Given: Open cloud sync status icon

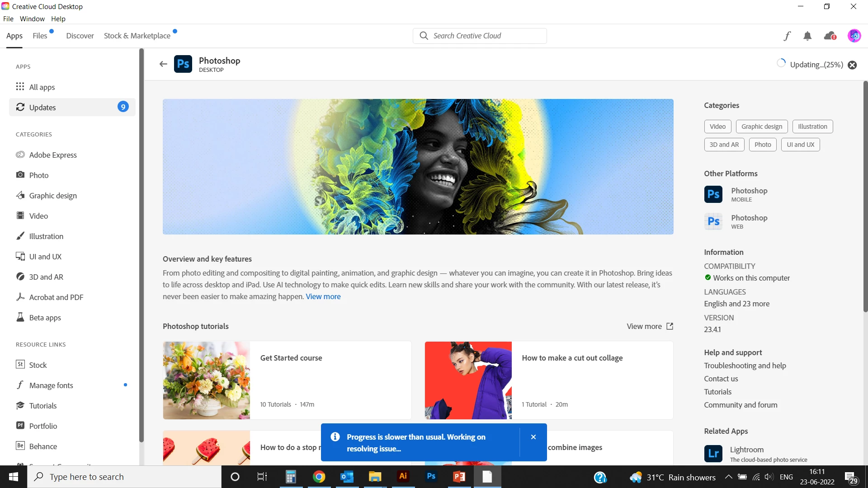Looking at the screenshot, I should coord(830,36).
